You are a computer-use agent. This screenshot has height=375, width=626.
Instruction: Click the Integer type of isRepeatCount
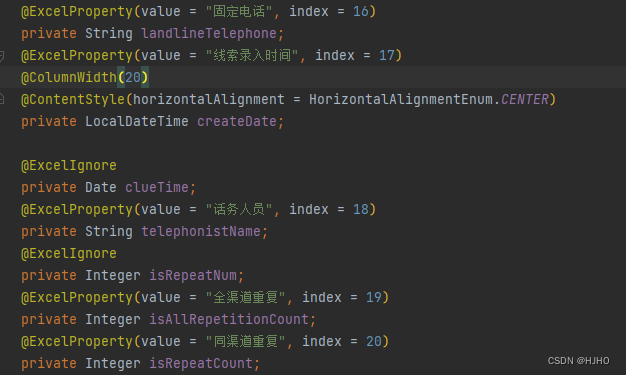coord(113,363)
